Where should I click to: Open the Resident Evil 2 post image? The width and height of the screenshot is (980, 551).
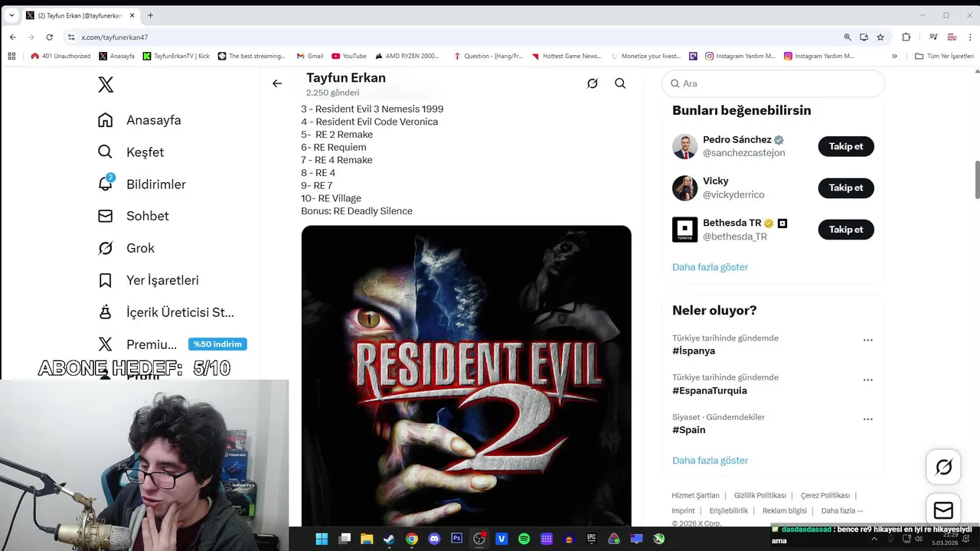coord(466,375)
